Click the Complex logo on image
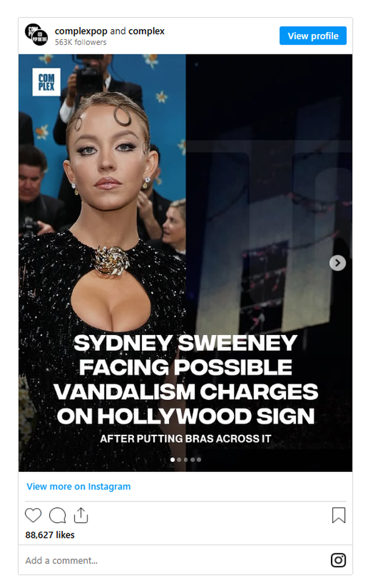The width and height of the screenshot is (388, 588). coord(46,82)
